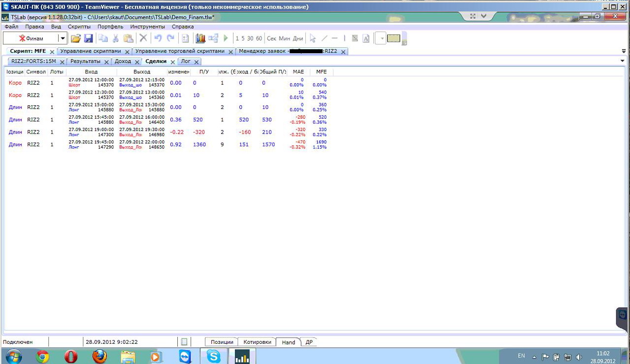Switch to the Результаты tab
This screenshot has width=630, height=364.
point(85,62)
